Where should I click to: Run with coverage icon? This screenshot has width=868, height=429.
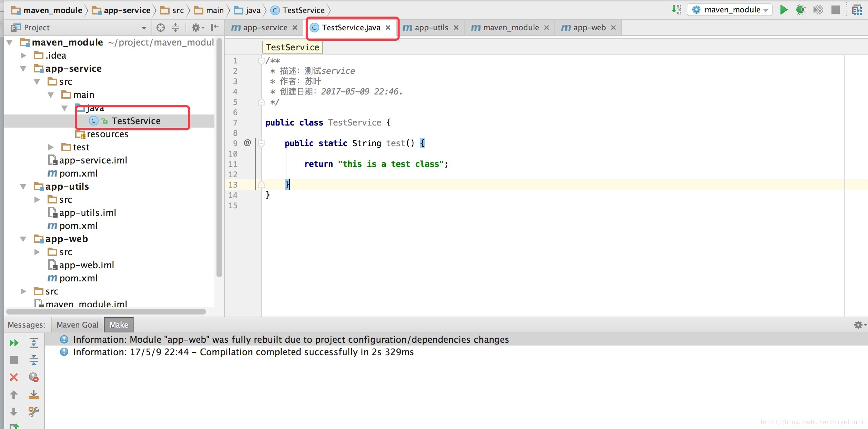818,10
